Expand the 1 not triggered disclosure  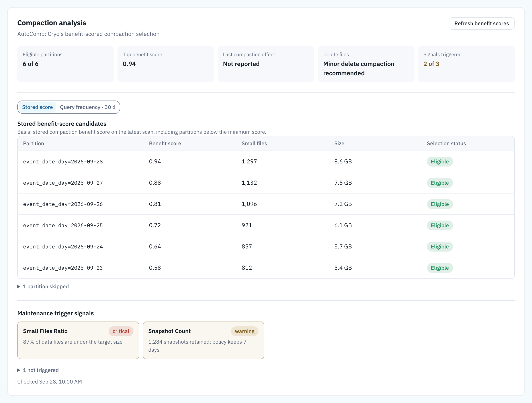[x=38, y=370]
